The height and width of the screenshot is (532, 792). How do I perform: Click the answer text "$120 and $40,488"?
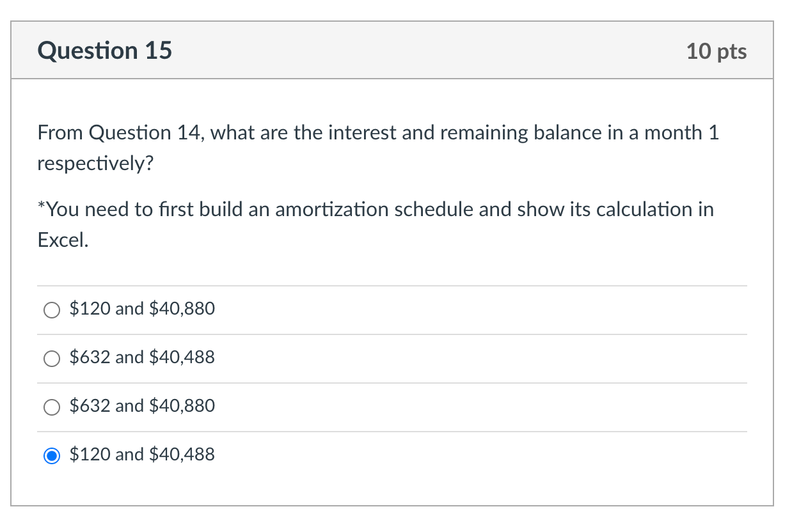[x=142, y=455]
